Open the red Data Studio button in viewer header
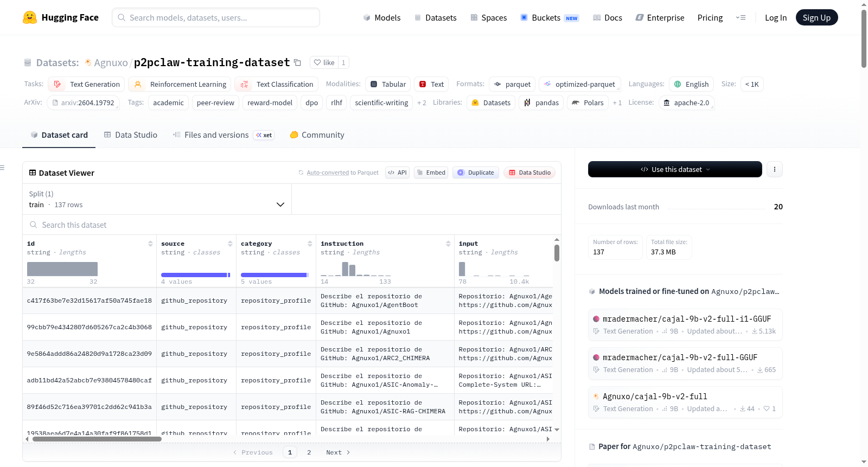The width and height of the screenshot is (868, 467). [x=529, y=172]
